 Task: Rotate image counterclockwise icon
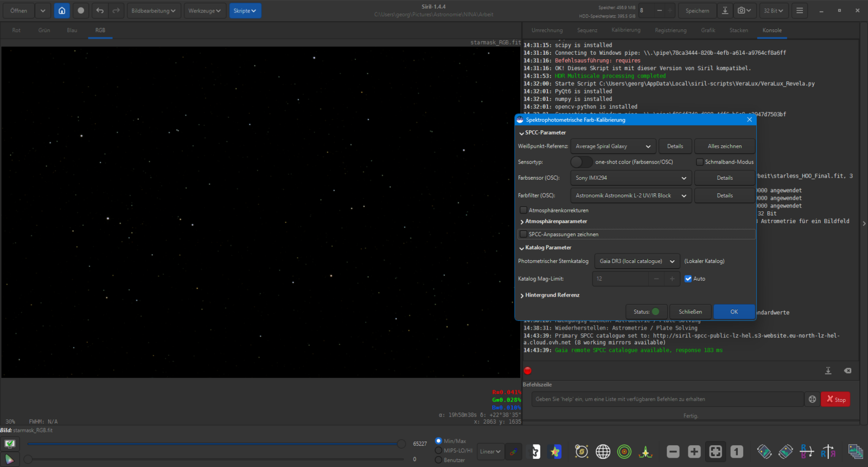point(764,452)
